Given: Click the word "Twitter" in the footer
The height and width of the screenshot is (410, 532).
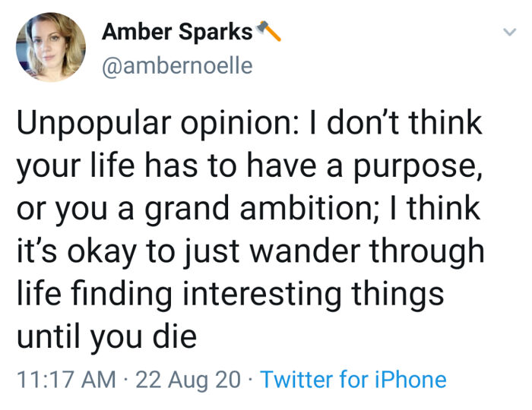Looking at the screenshot, I should point(296,379).
